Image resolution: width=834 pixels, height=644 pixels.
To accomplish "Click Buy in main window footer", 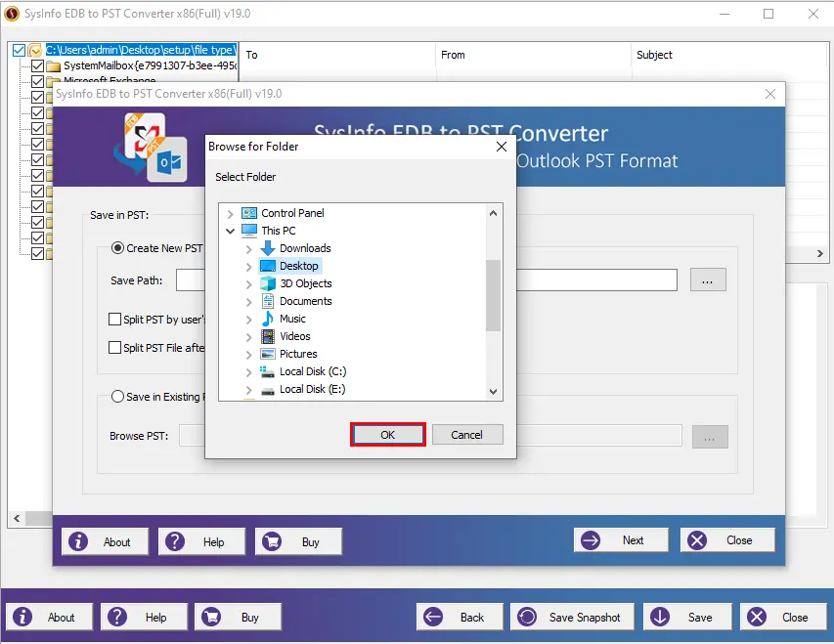I will (x=238, y=617).
